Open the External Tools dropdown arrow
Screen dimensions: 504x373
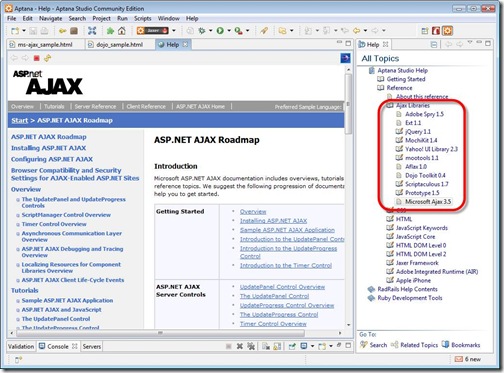coord(247,31)
